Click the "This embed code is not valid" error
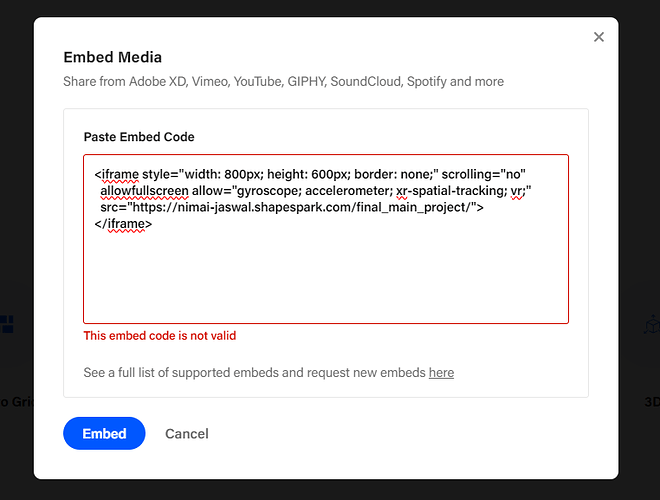The width and height of the screenshot is (660, 500). click(160, 335)
